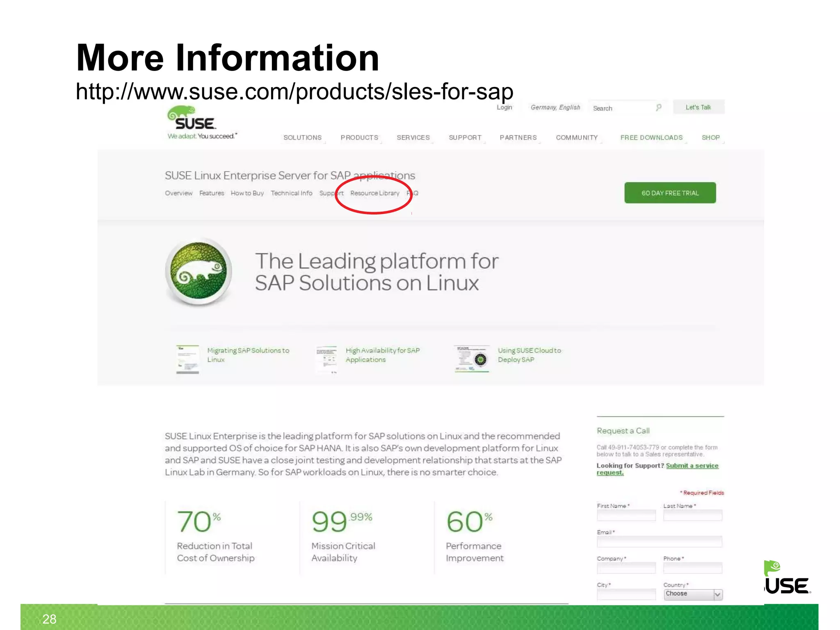
Task: Open the COMMUNITY menu
Action: point(577,138)
